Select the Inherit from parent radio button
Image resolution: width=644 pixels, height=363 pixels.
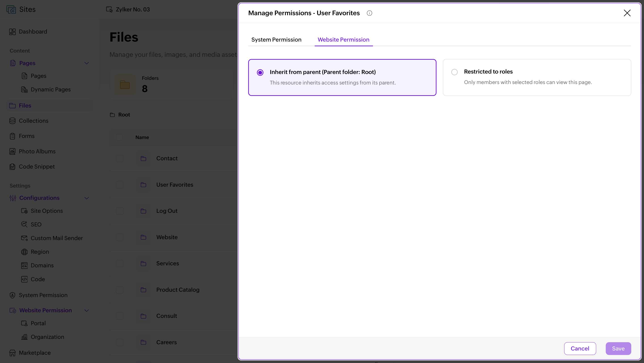260,72
